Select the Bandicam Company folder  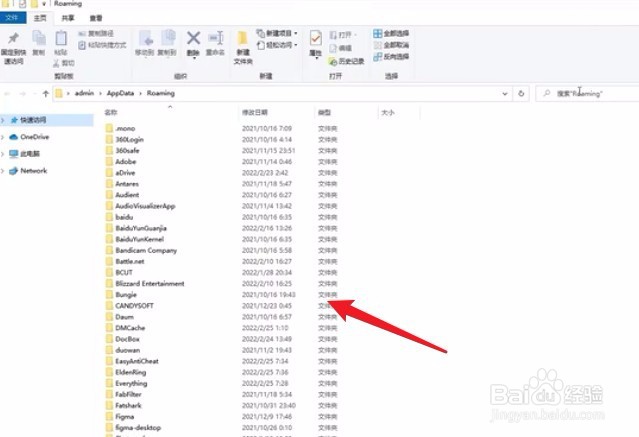(146, 250)
